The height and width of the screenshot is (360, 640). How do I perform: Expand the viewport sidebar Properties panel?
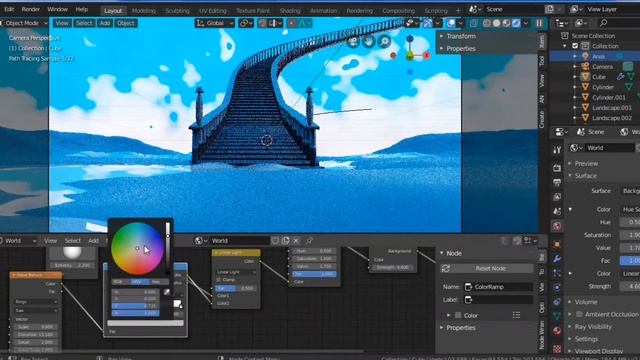pos(461,49)
